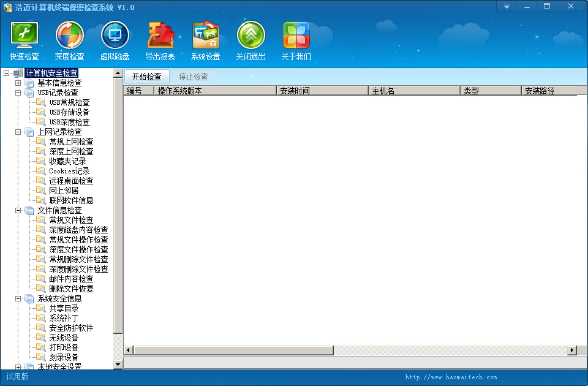Expand the 本地安全设置 node
Screen dimensions: 588x386
pyautogui.click(x=18, y=367)
